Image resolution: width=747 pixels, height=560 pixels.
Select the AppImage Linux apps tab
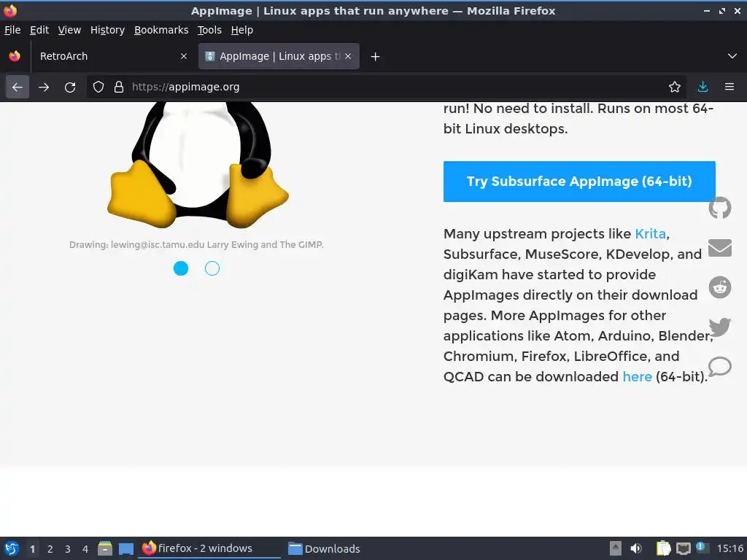pos(279,56)
